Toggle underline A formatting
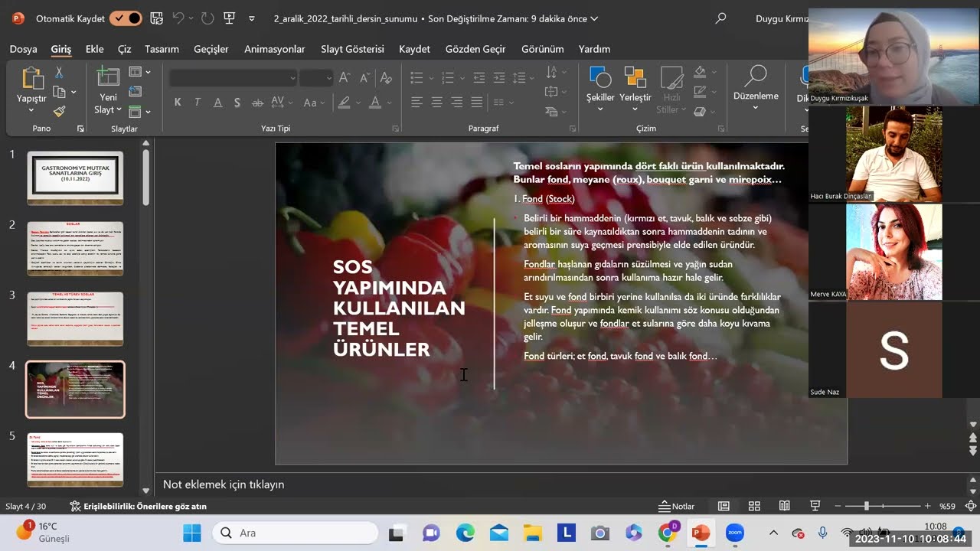980x551 pixels. (x=217, y=103)
